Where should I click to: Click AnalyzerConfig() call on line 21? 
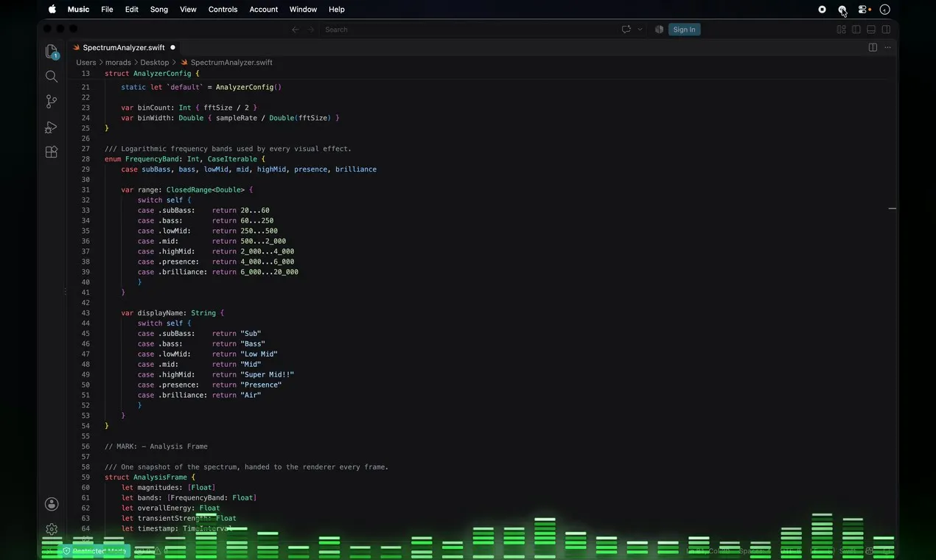point(248,87)
